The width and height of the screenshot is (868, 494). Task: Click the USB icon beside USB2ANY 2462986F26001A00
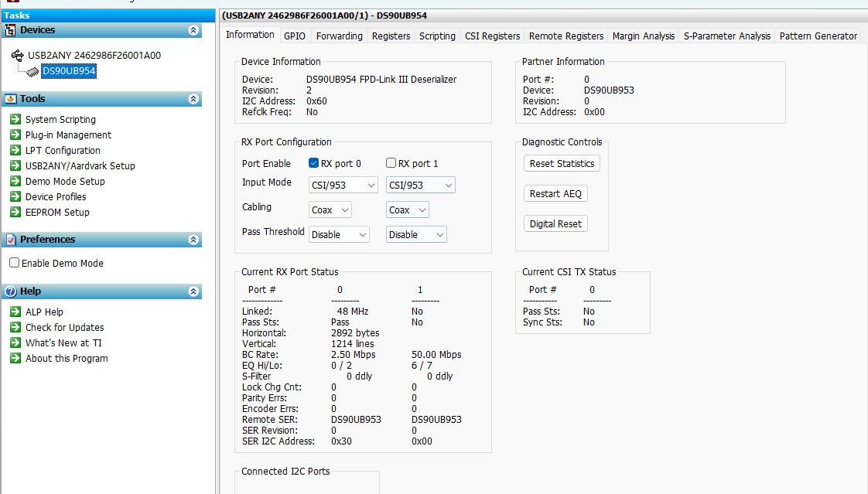coord(18,56)
